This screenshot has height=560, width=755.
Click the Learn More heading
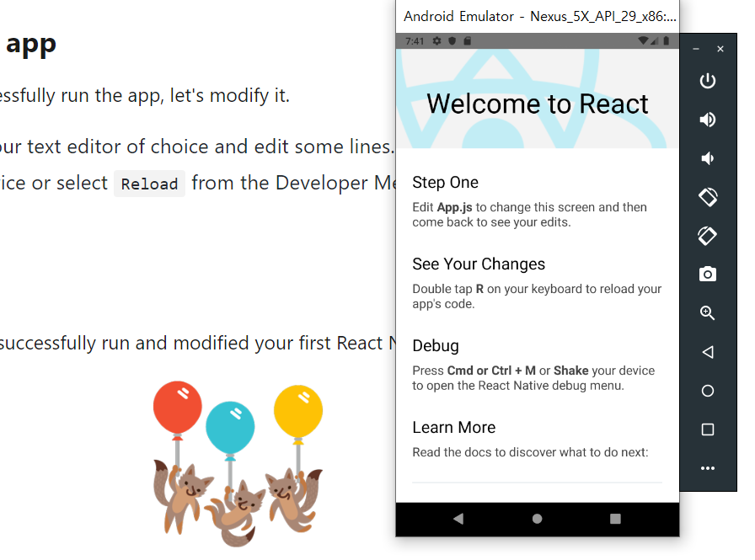coord(453,427)
